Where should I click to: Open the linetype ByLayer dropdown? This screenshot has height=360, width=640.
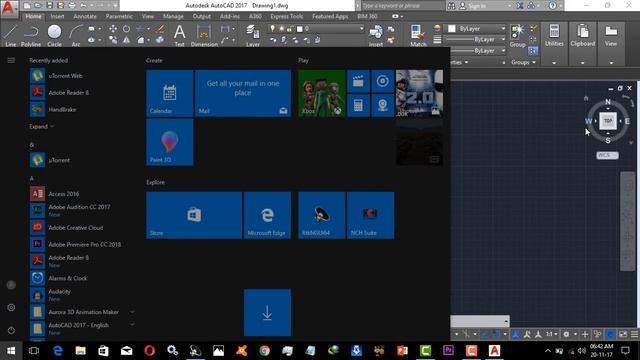503,51
